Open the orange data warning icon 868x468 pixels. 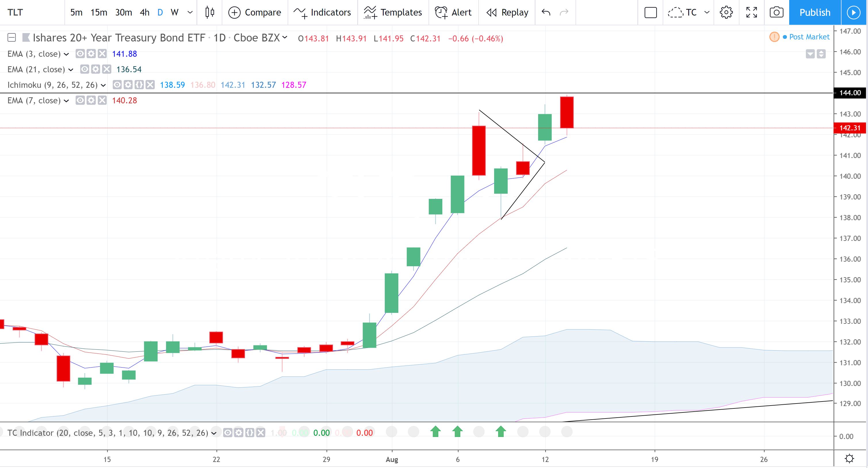(x=774, y=37)
